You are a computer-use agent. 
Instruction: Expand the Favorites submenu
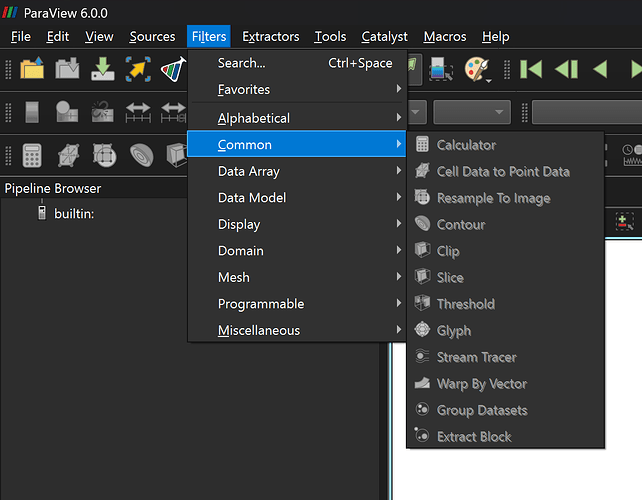[x=297, y=89]
